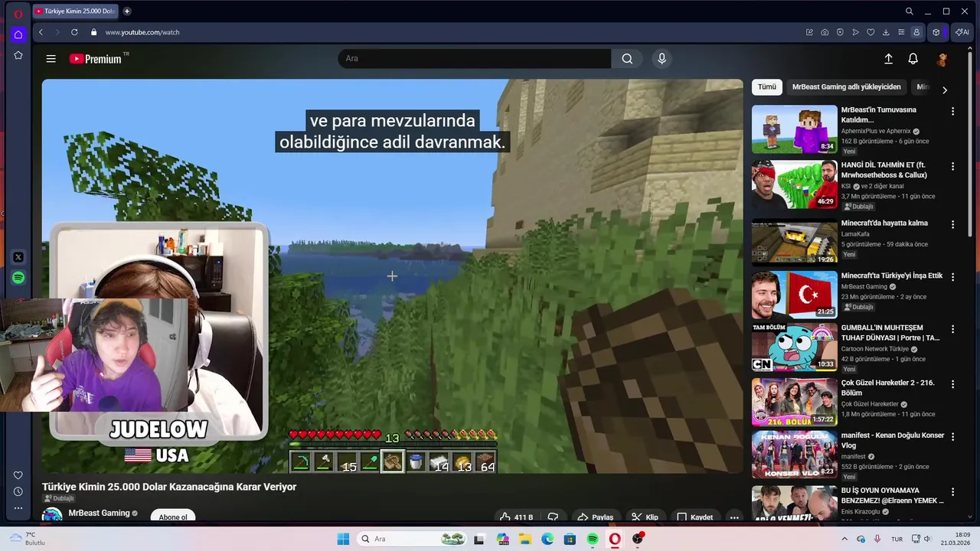Open Spotify in the Opera sidebar

coord(18,278)
